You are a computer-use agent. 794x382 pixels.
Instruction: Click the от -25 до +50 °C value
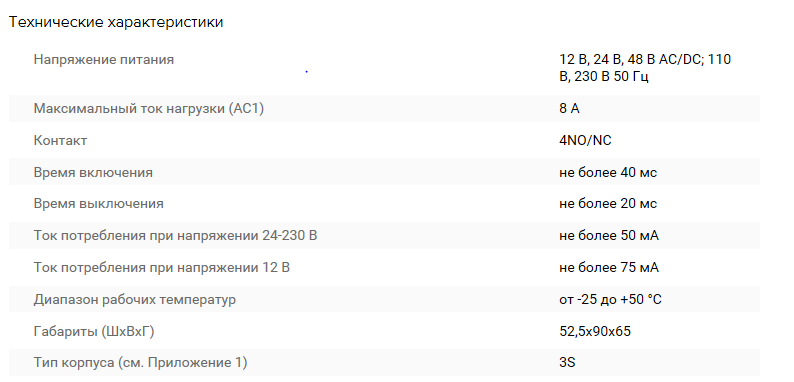(x=610, y=299)
